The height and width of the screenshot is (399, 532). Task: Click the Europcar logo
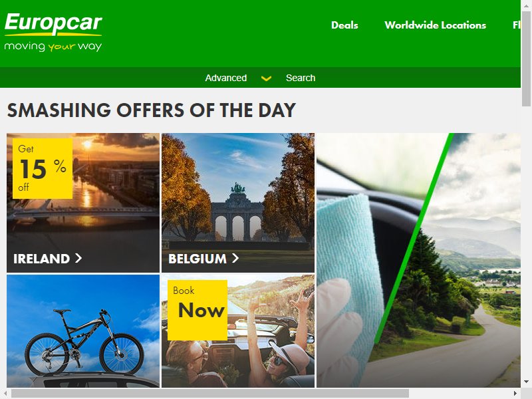click(x=53, y=32)
